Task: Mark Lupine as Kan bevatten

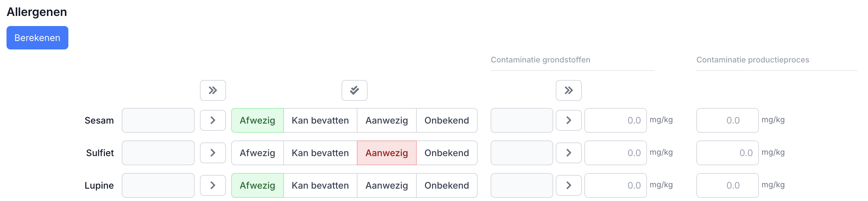Action: [x=320, y=185]
